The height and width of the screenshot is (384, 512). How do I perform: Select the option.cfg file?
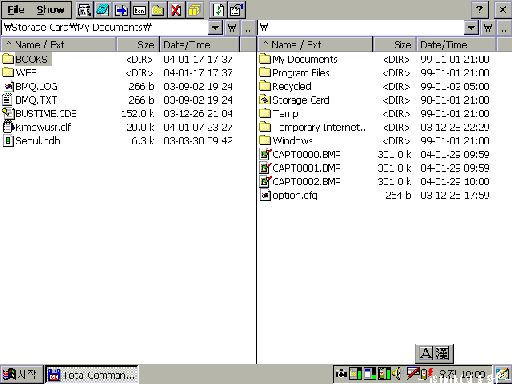pos(289,195)
